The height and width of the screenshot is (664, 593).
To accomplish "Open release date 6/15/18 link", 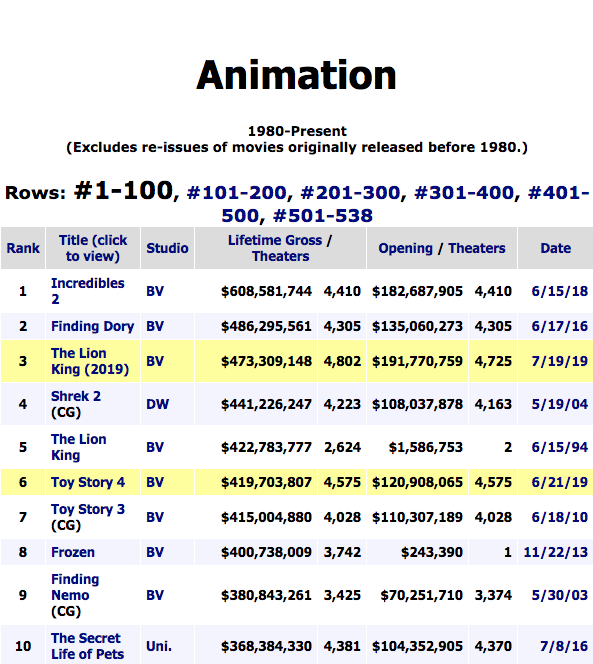I will point(560,291).
